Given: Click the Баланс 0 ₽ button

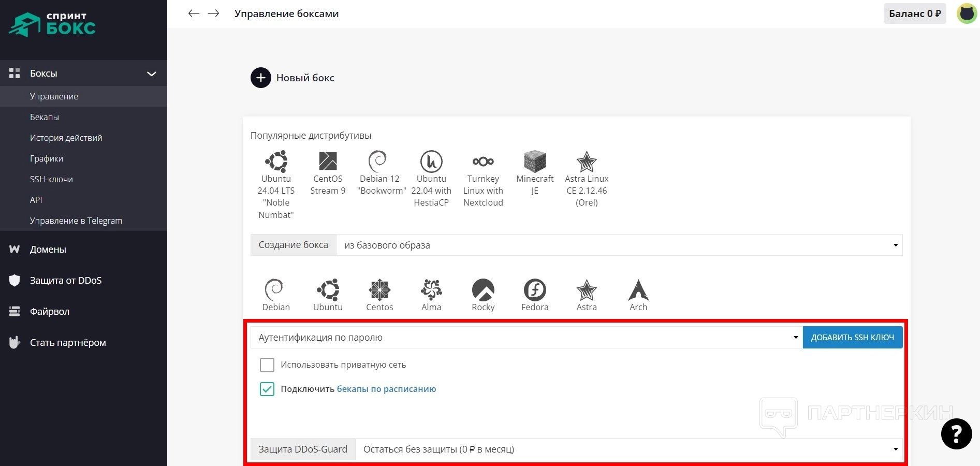Looking at the screenshot, I should click(x=915, y=13).
